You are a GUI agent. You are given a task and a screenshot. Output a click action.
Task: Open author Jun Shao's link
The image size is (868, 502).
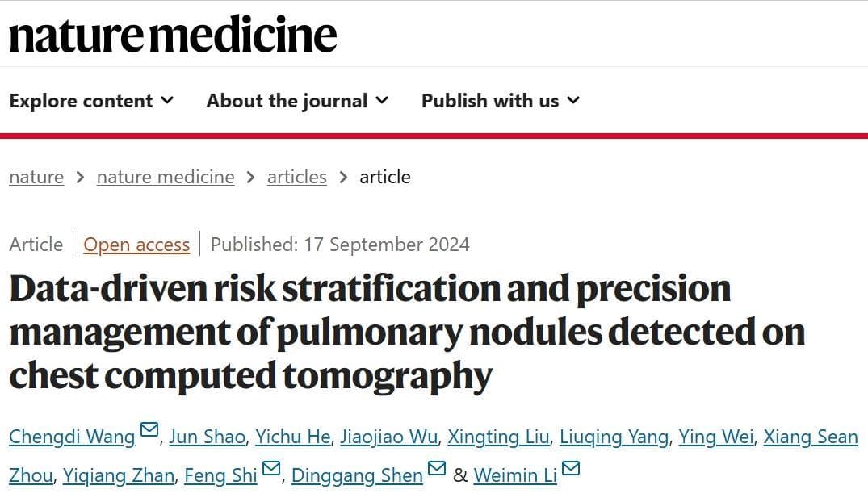tap(207, 437)
